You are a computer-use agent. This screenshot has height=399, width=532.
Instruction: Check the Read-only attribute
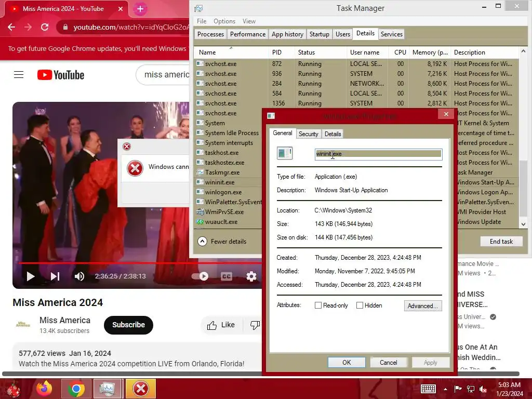(x=318, y=305)
